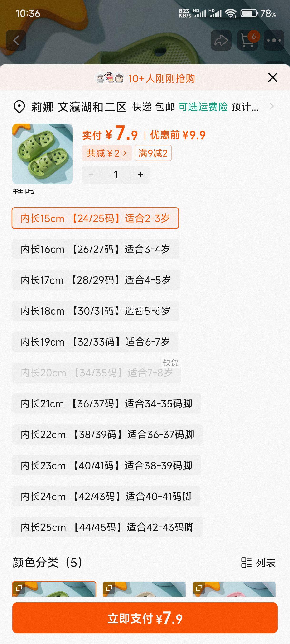Expand the 共减¥2 discount details

pos(106,153)
